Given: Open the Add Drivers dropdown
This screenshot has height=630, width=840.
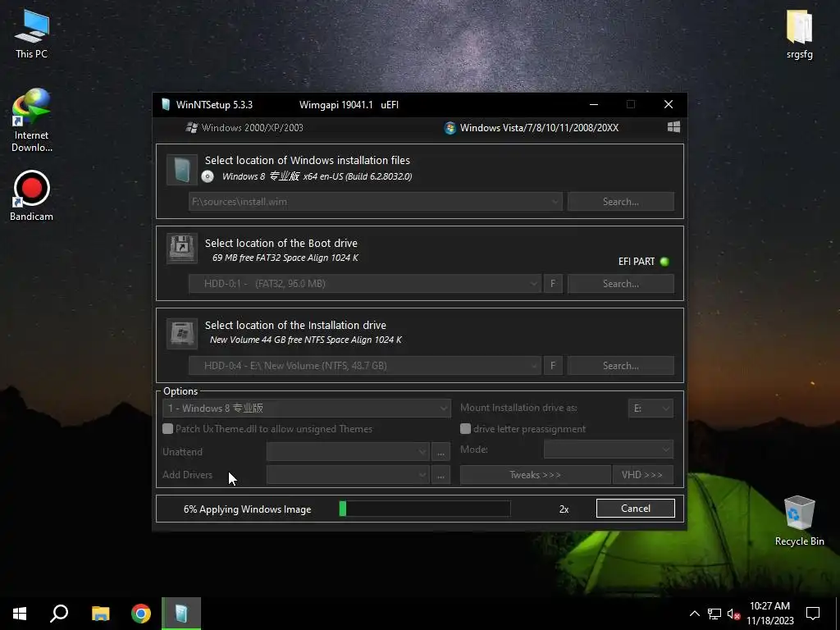Looking at the screenshot, I should (x=348, y=475).
